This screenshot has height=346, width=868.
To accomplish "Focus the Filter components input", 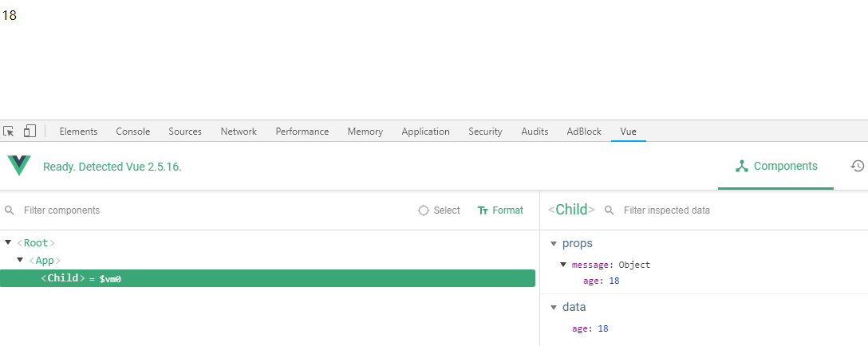I will point(216,210).
